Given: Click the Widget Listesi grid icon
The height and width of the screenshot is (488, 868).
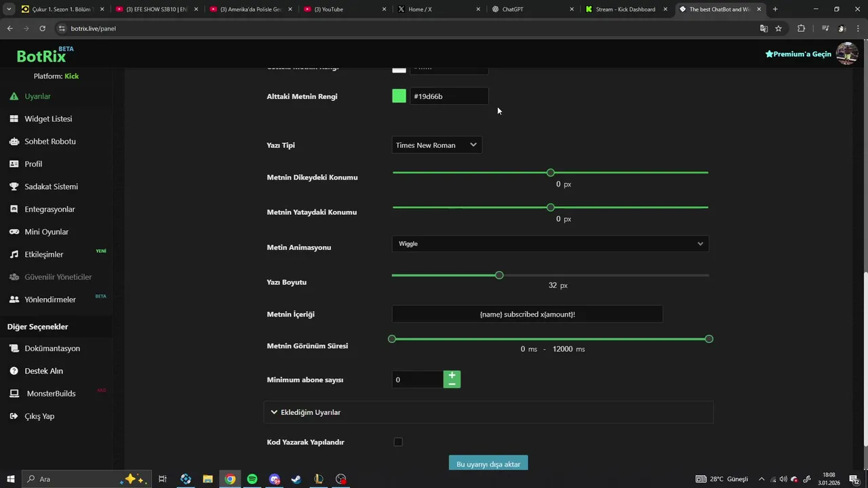Looking at the screenshot, I should tap(14, 119).
